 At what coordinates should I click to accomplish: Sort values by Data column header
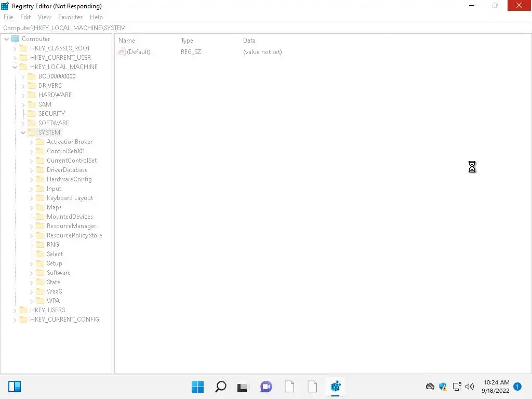[249, 41]
